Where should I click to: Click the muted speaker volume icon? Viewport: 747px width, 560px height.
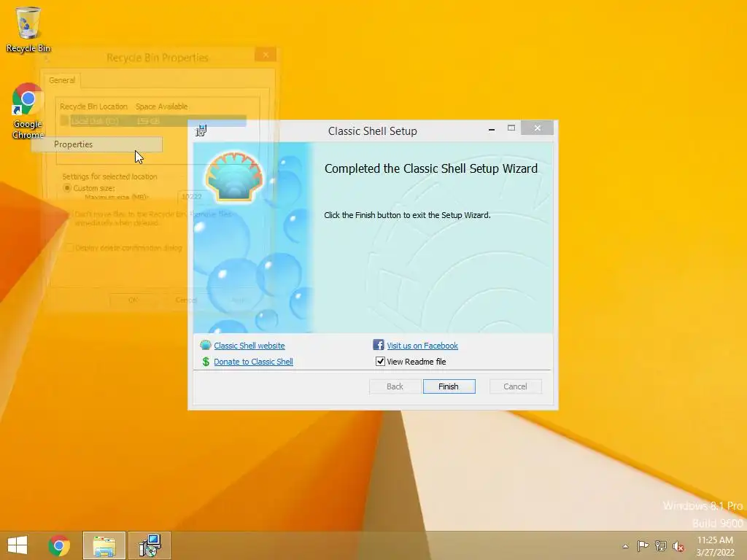pos(678,546)
